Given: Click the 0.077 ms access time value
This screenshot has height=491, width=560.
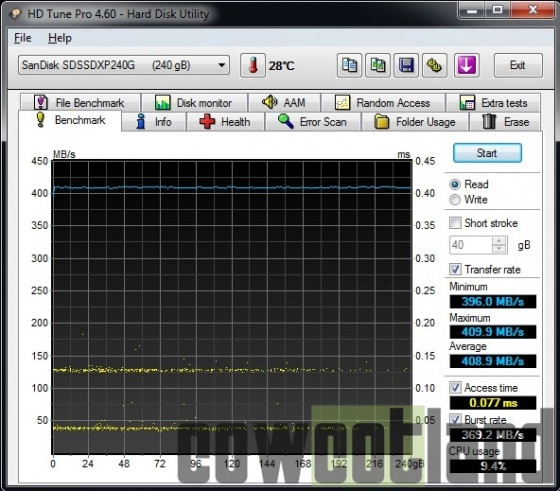Looking at the screenshot, I should 493,403.
